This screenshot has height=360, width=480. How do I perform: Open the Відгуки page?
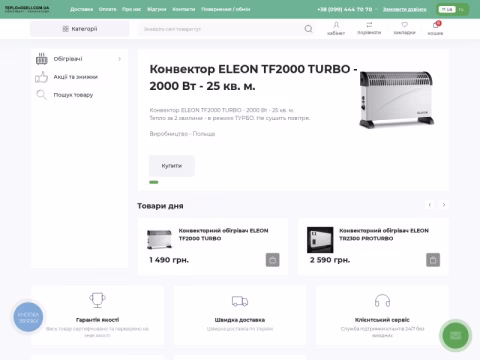(157, 9)
